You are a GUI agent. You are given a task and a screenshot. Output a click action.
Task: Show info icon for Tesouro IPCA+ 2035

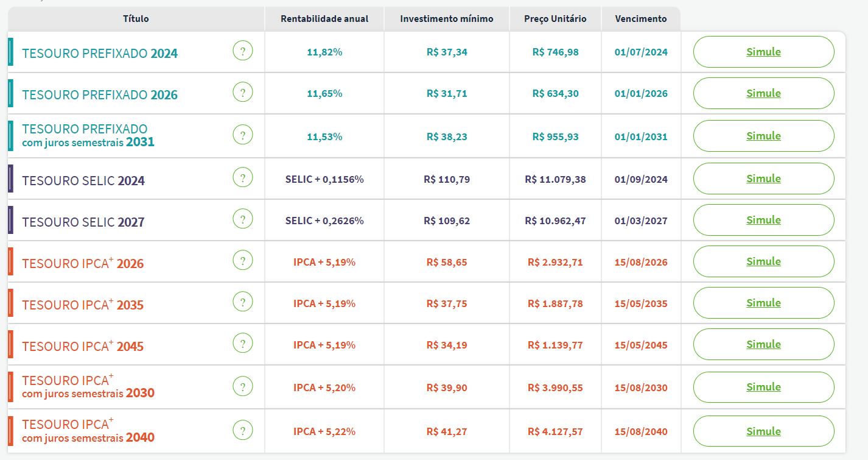[x=242, y=303]
